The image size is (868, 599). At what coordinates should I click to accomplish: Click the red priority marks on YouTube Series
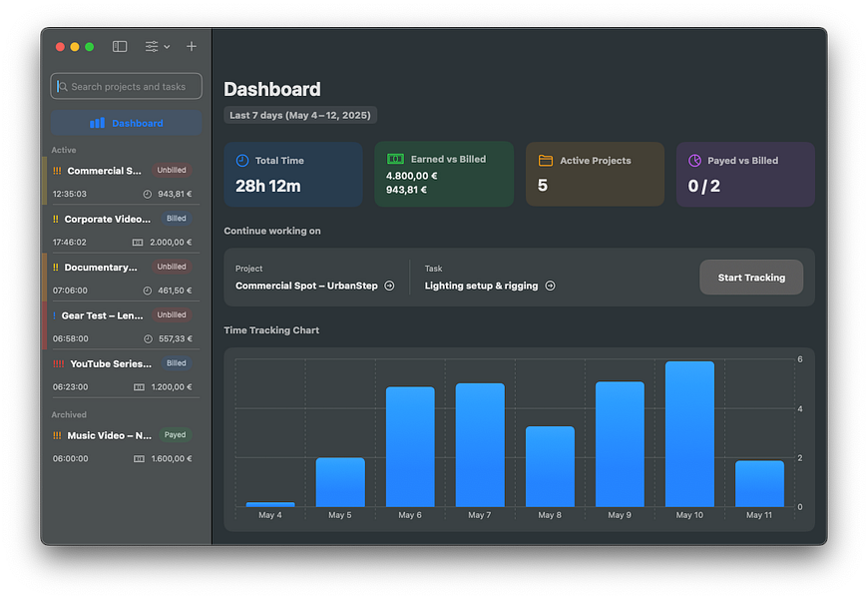58,363
